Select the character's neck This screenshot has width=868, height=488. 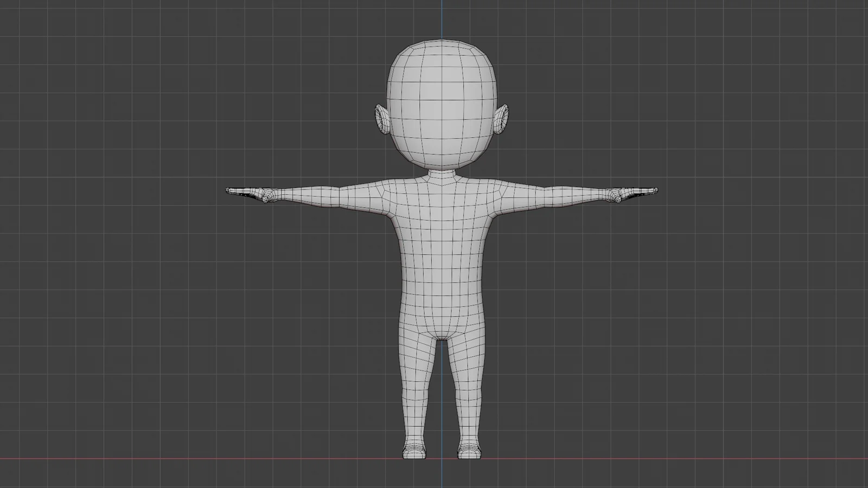click(442, 174)
